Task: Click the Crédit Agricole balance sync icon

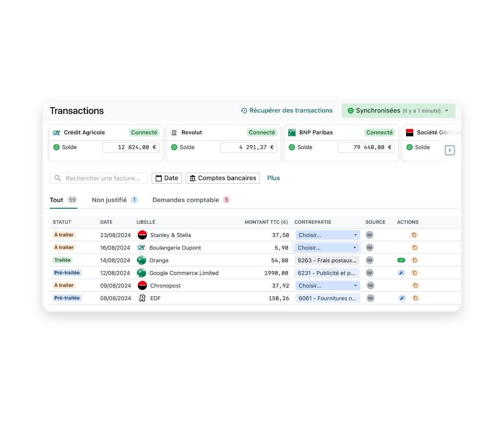Action: 56,147
